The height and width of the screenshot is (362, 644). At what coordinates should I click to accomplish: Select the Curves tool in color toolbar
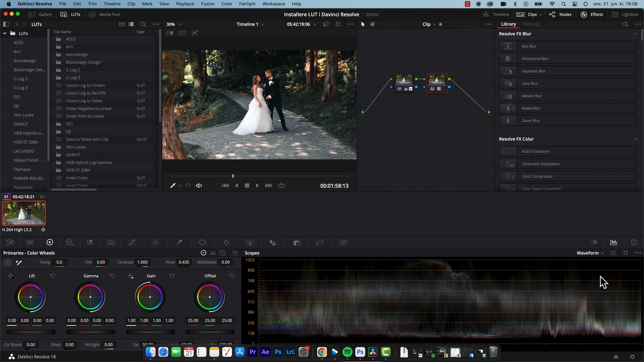(x=132, y=242)
